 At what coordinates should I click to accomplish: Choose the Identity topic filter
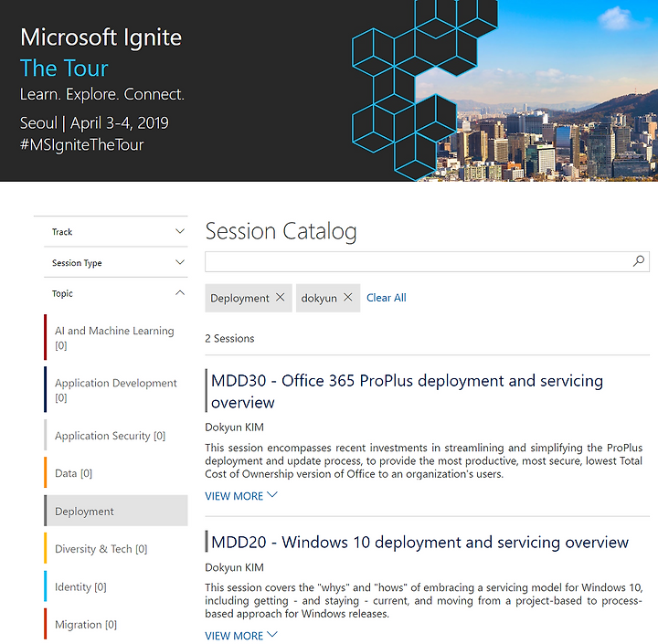click(116, 586)
